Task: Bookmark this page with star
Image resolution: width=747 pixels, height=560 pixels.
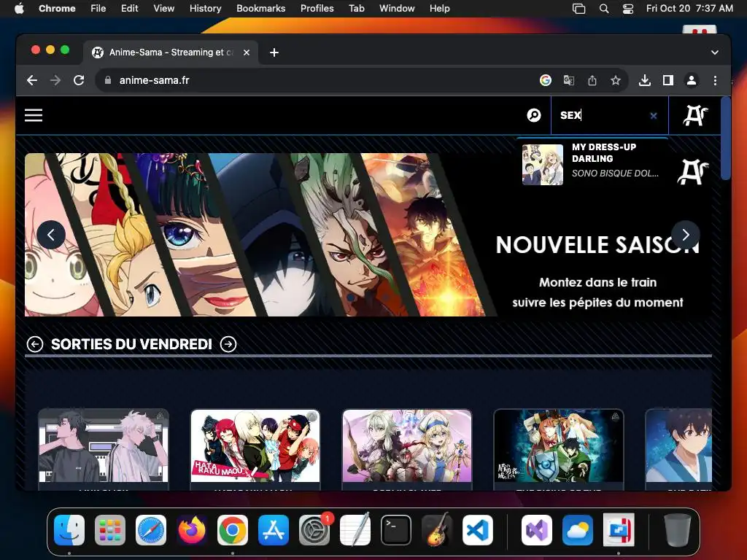Action: 616,80
